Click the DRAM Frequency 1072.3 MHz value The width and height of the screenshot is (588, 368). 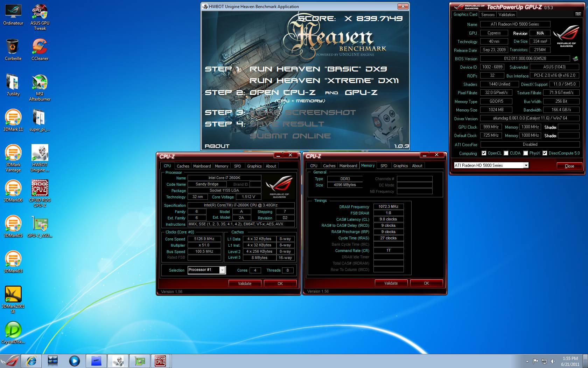(x=388, y=207)
